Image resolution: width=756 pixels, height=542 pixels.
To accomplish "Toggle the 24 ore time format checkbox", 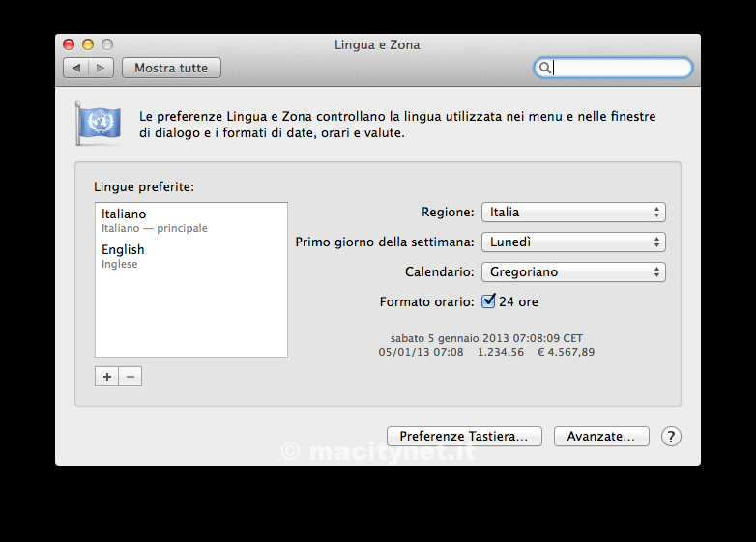I will (x=488, y=301).
